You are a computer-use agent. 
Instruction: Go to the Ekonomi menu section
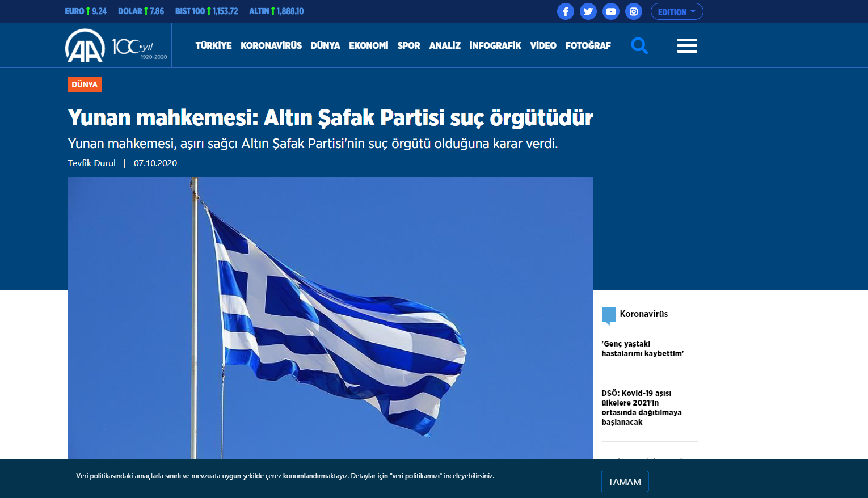(x=368, y=45)
